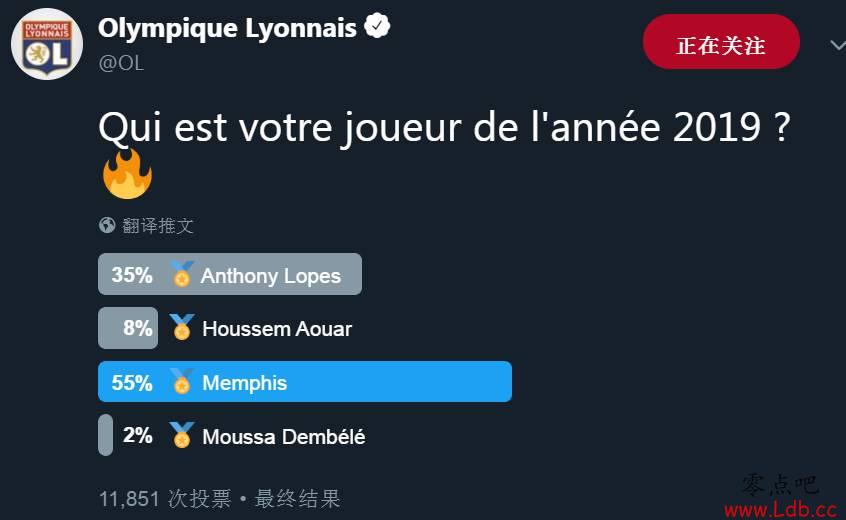This screenshot has width=846, height=520.
Task: Click the @OL handle
Action: point(121,63)
